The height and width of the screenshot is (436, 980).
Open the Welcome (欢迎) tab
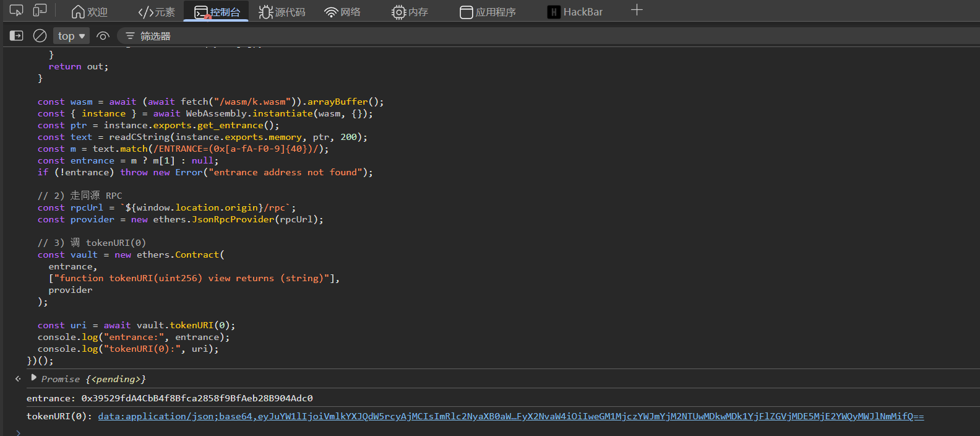pyautogui.click(x=90, y=12)
